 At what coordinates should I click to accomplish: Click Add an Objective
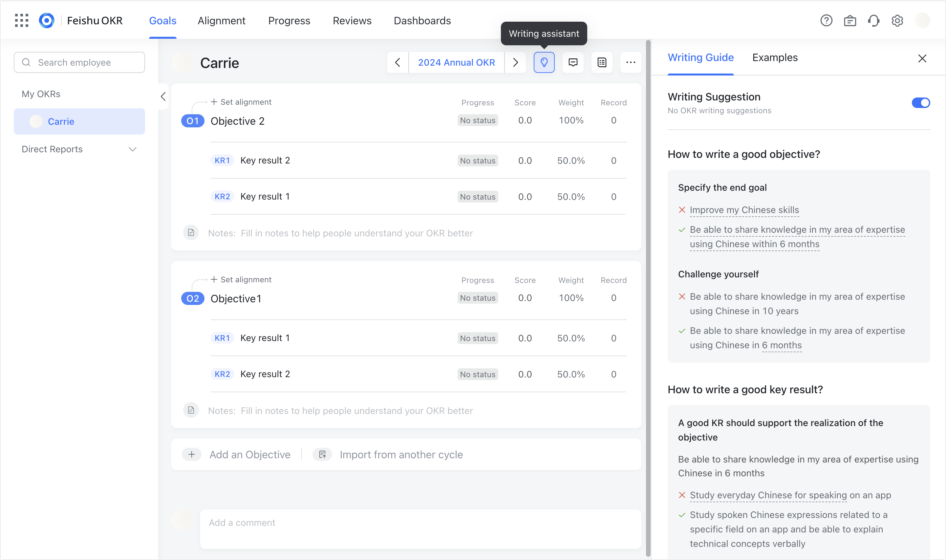(249, 454)
